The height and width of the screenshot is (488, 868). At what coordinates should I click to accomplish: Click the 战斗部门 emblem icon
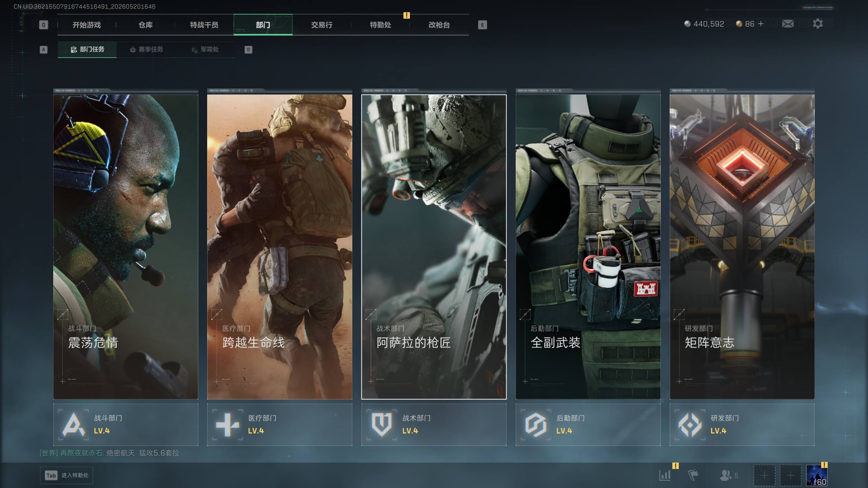tap(74, 425)
